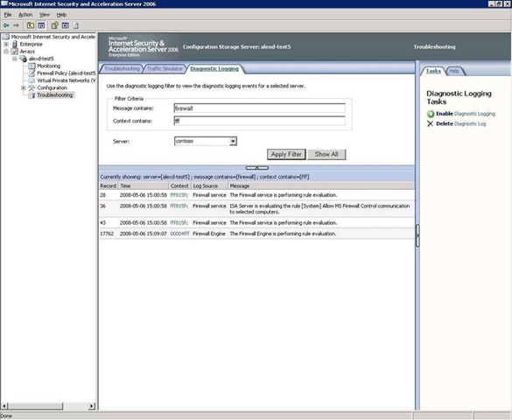Open the Help menu
The image size is (512, 420).
click(61, 15)
